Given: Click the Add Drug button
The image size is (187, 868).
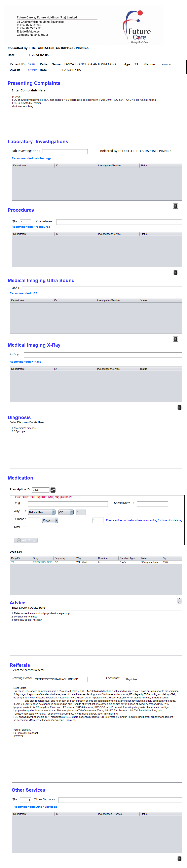Looking at the screenshot, I should coord(26,540).
